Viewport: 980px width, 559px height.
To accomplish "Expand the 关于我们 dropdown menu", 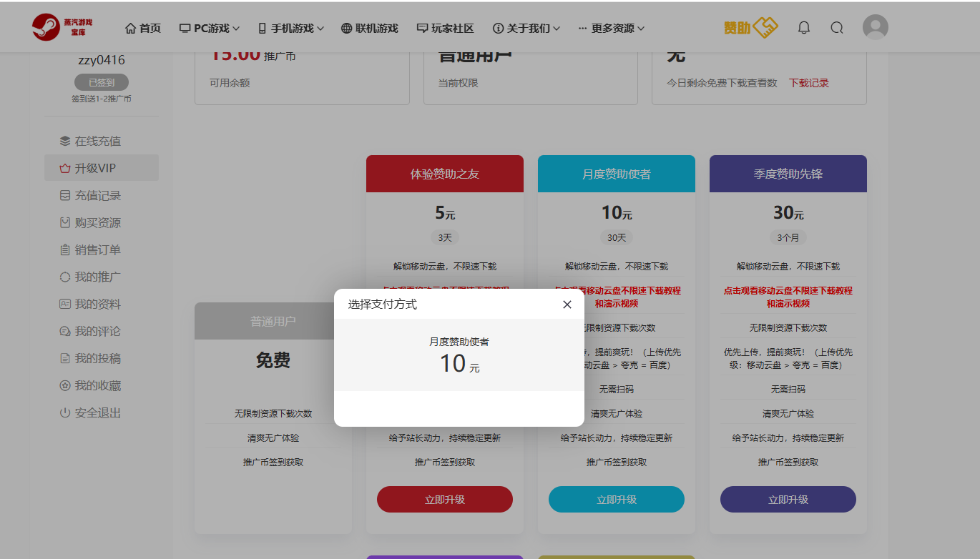I will point(526,29).
